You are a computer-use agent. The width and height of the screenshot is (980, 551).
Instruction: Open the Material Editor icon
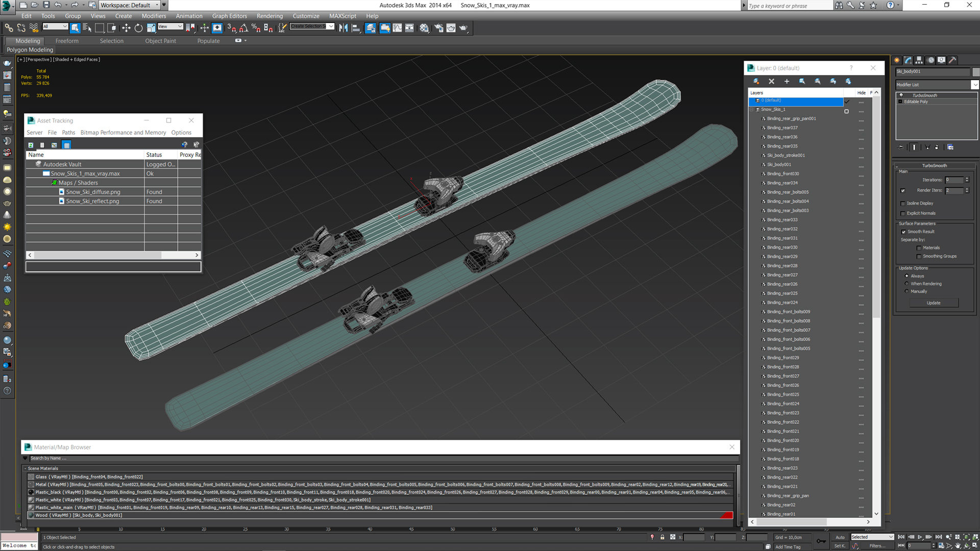click(424, 28)
